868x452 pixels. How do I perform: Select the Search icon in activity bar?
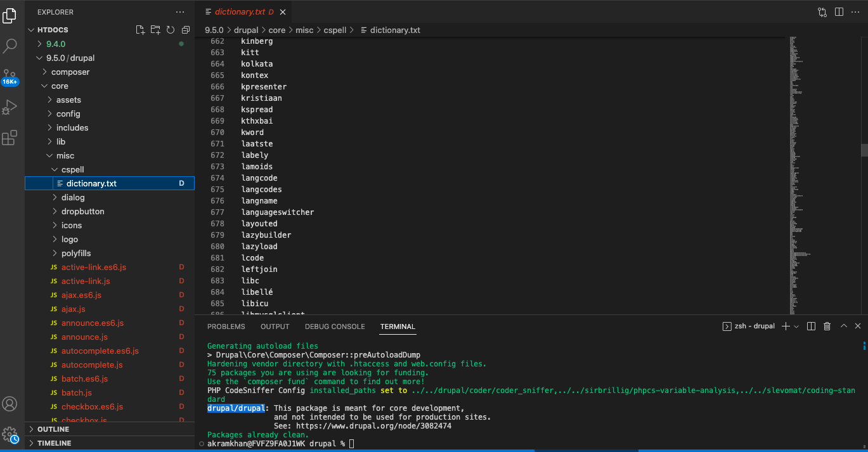click(10, 45)
